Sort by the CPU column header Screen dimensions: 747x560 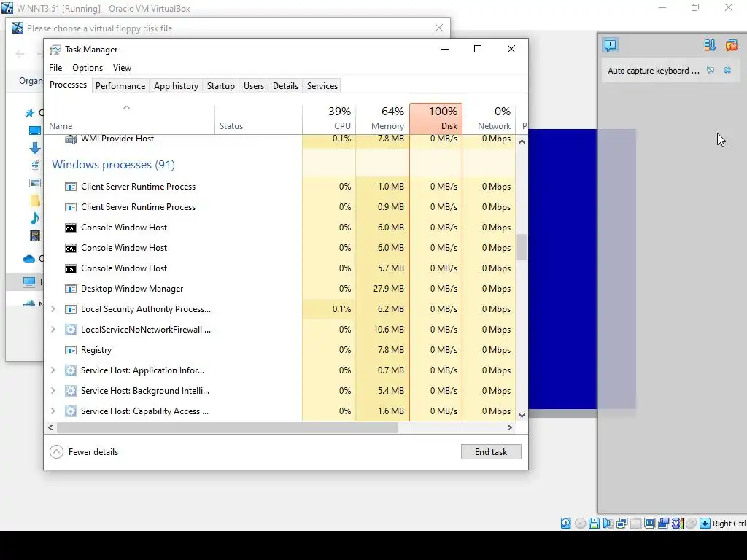[329, 119]
